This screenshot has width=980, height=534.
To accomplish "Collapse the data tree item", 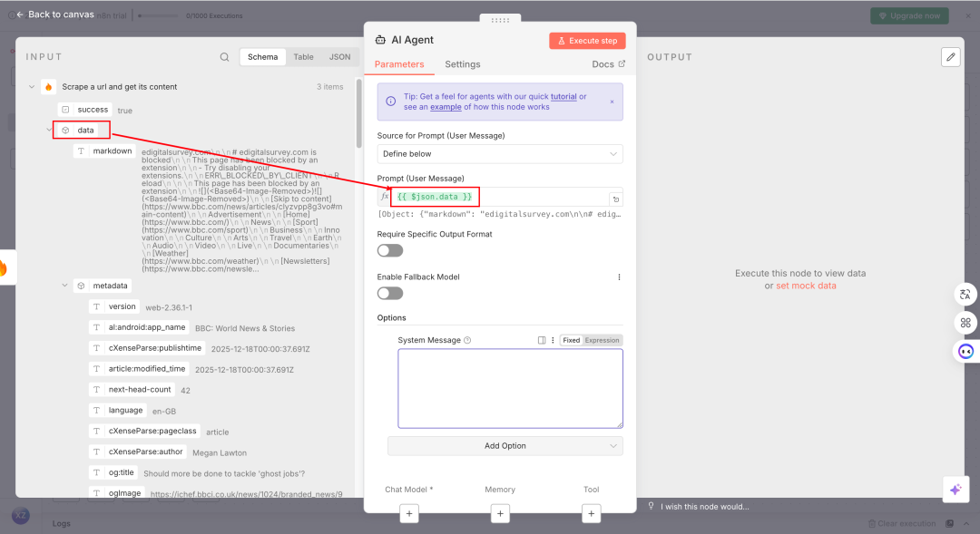I will (49, 130).
